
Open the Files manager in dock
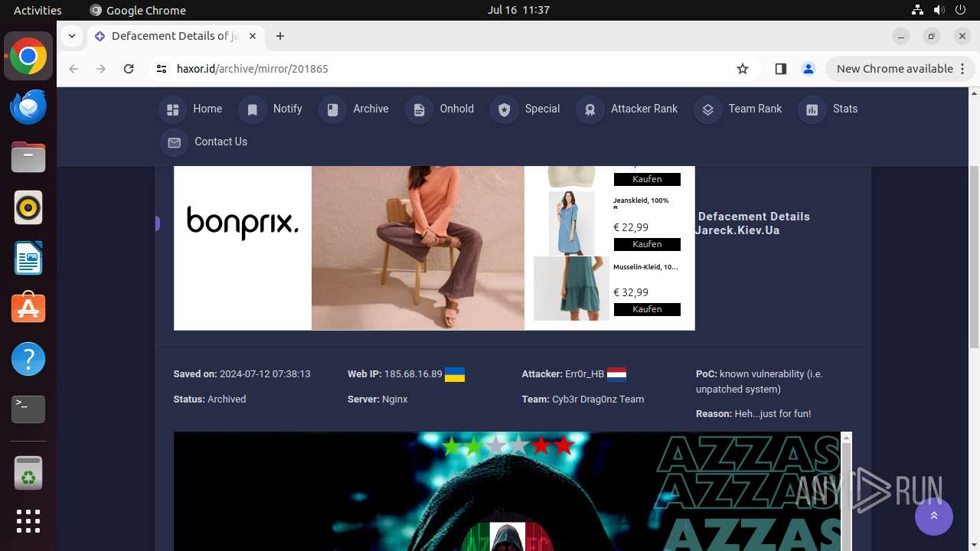[x=28, y=158]
